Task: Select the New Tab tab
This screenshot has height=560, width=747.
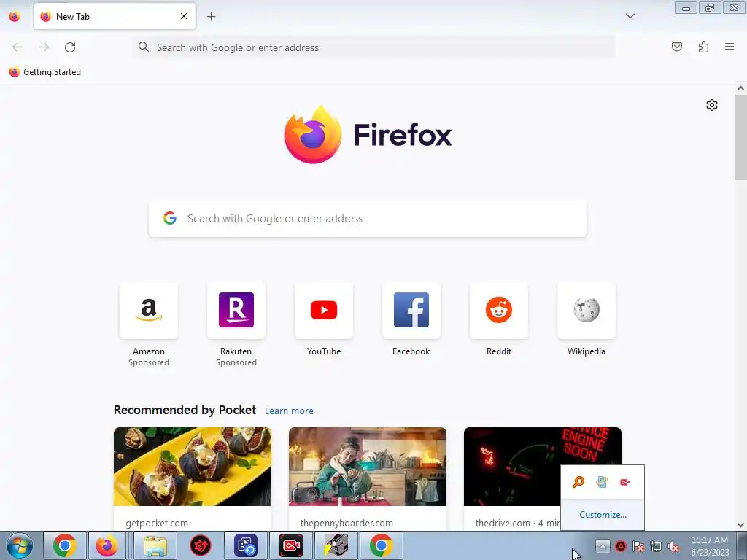Action: click(115, 16)
